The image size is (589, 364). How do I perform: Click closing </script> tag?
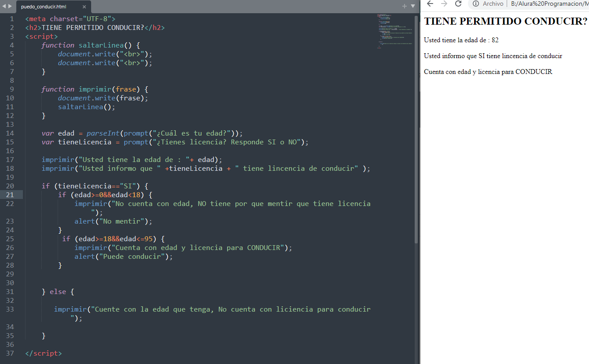click(44, 353)
